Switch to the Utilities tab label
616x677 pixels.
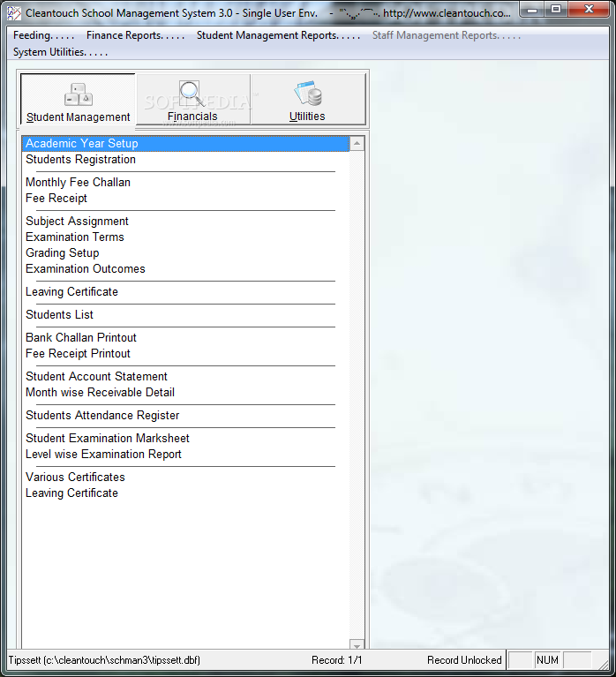[307, 117]
